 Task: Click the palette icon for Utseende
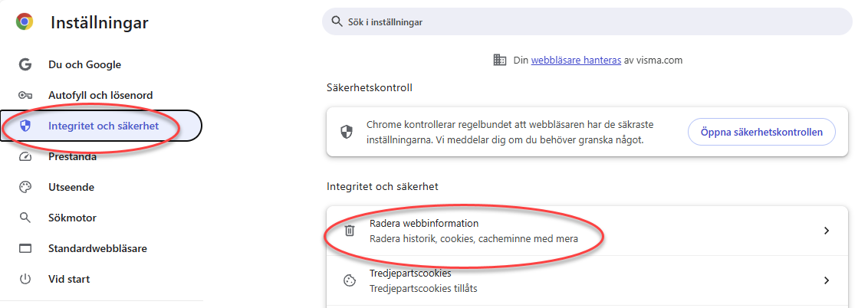tap(25, 188)
